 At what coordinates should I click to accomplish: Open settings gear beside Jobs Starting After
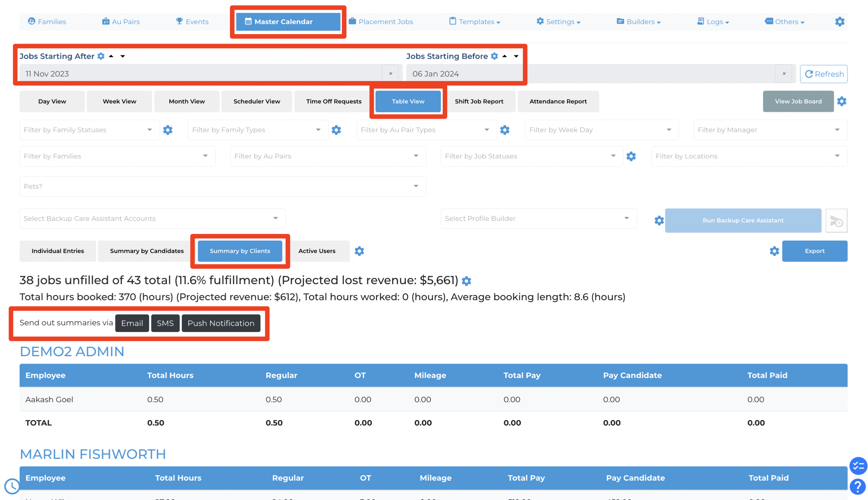pyautogui.click(x=101, y=56)
